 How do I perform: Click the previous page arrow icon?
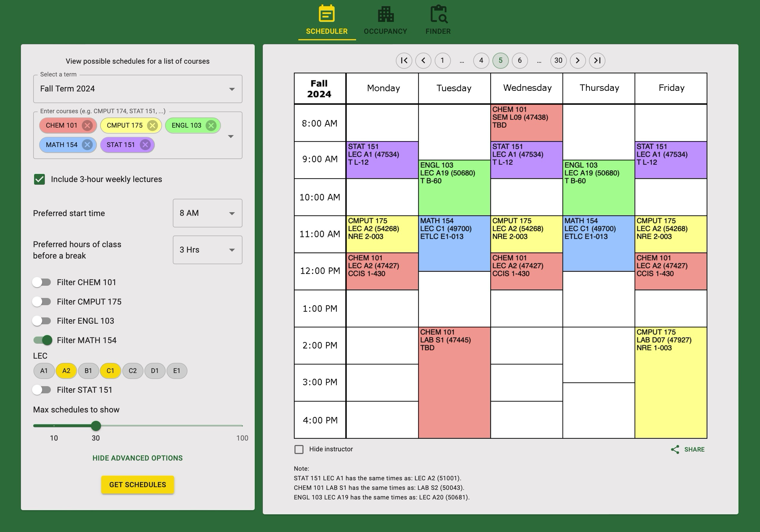423,61
